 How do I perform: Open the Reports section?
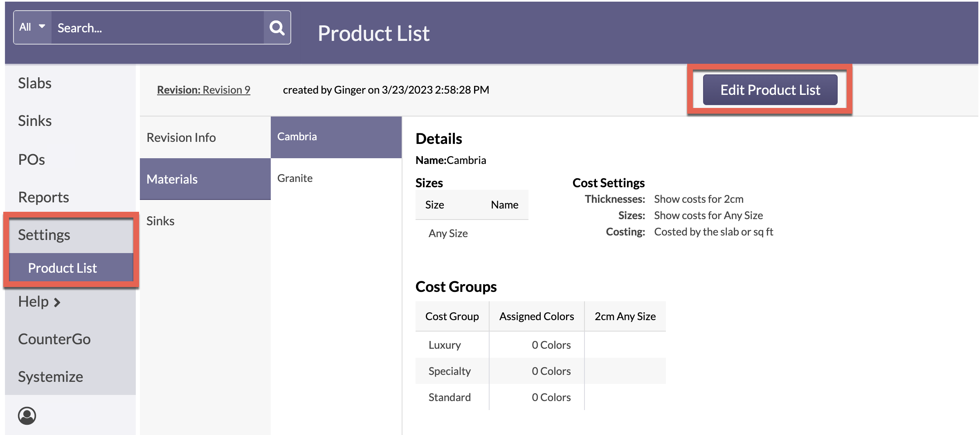click(x=43, y=197)
